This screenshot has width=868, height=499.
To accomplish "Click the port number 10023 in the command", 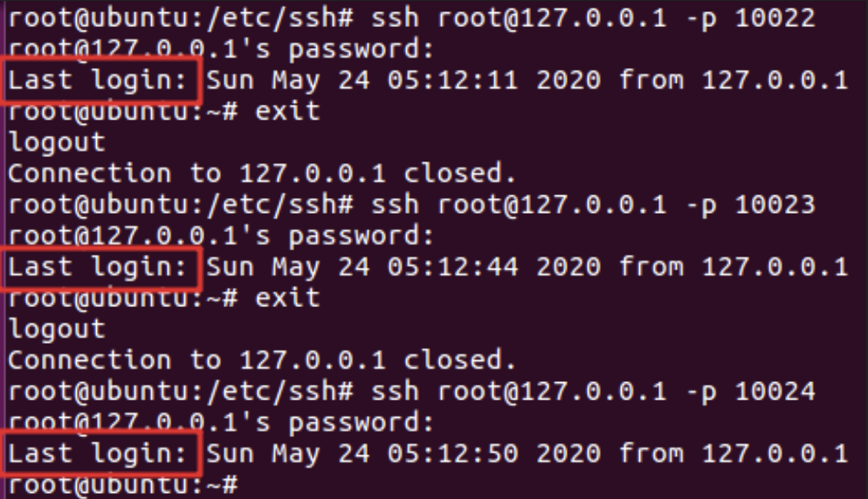I will click(x=775, y=205).
